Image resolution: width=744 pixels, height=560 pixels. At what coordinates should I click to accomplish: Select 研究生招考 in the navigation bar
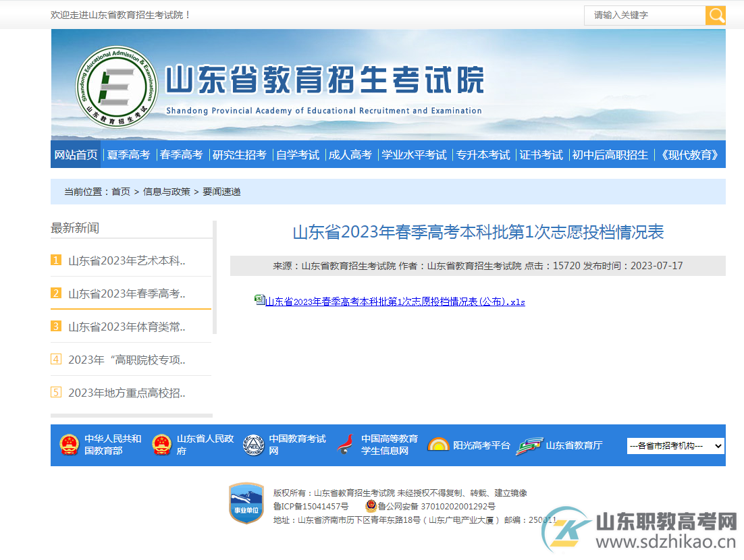(240, 155)
